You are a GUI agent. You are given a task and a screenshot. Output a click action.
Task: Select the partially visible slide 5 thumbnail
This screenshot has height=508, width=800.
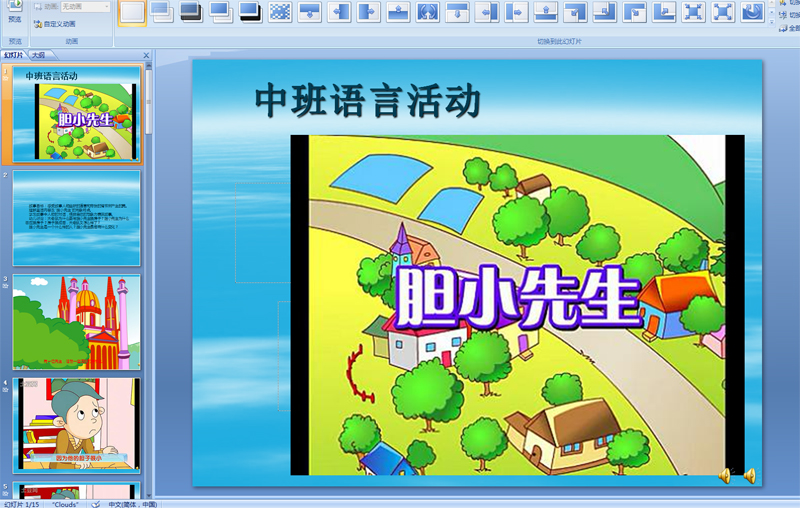click(x=77, y=490)
